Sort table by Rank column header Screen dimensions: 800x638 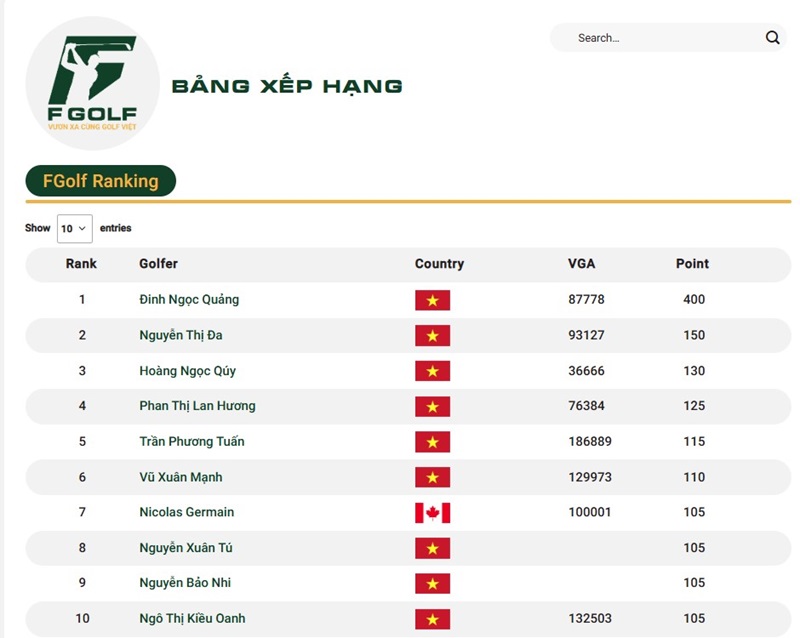point(81,264)
